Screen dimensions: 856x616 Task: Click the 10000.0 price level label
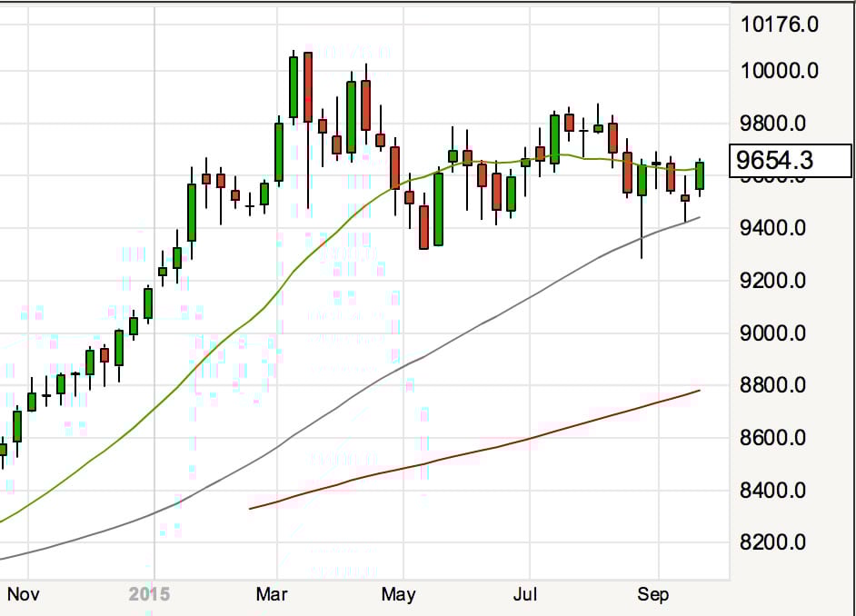click(x=781, y=71)
